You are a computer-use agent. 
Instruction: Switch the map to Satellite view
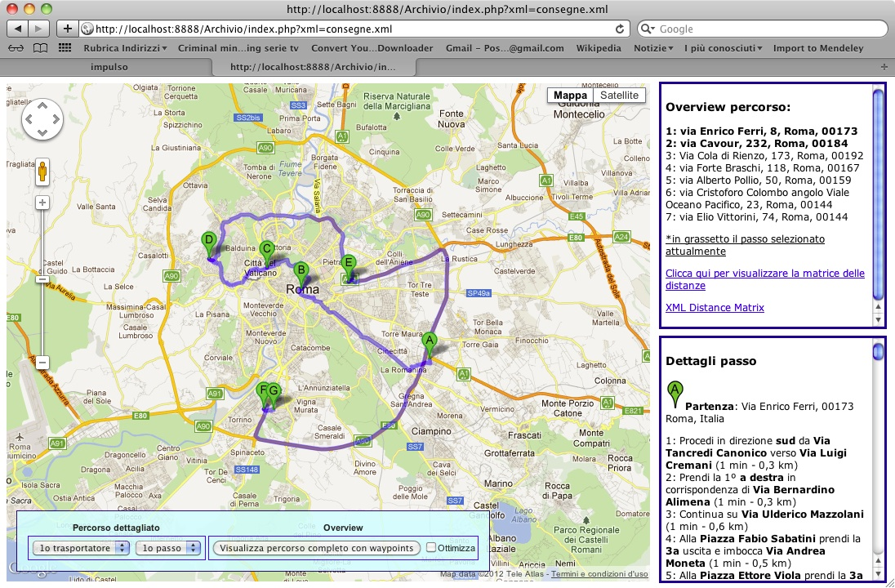click(x=619, y=96)
